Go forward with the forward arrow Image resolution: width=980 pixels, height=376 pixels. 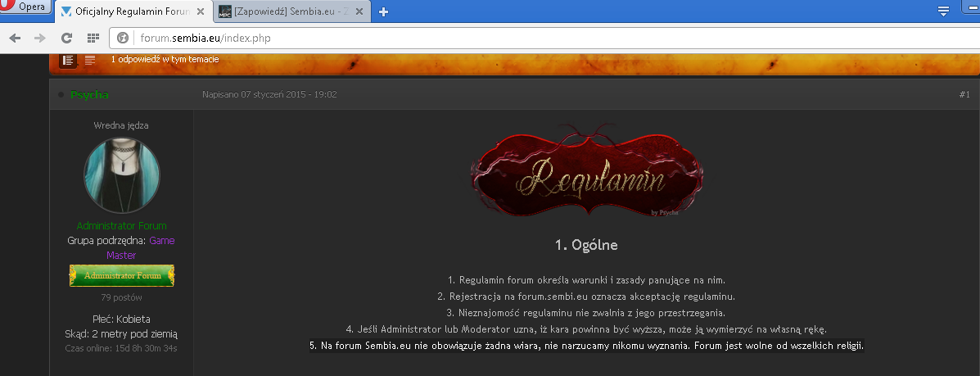40,39
